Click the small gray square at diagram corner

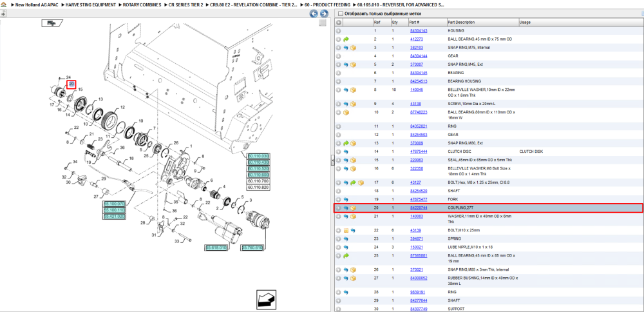coord(323,23)
